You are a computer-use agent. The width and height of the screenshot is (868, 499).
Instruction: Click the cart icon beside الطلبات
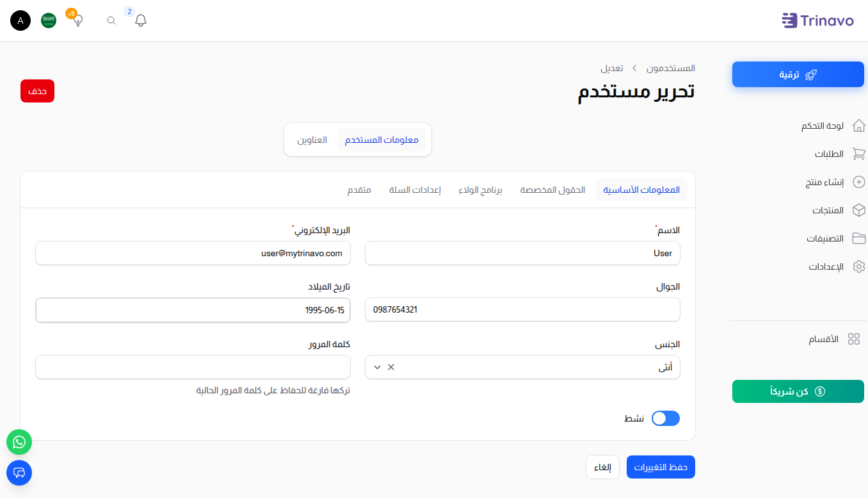coord(859,154)
